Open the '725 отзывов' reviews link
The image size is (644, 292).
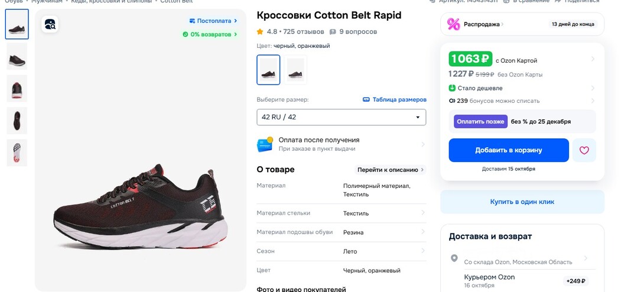point(304,32)
